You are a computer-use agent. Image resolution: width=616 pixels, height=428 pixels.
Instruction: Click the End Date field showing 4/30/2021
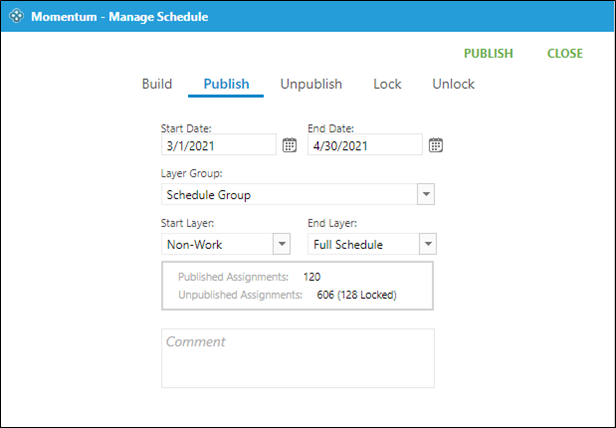point(365,145)
